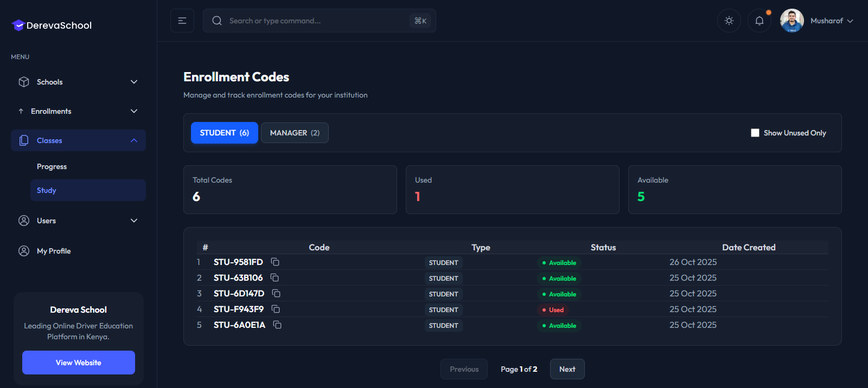Copy code STU-6A0E1A
This screenshot has width=868, height=388.
(277, 325)
